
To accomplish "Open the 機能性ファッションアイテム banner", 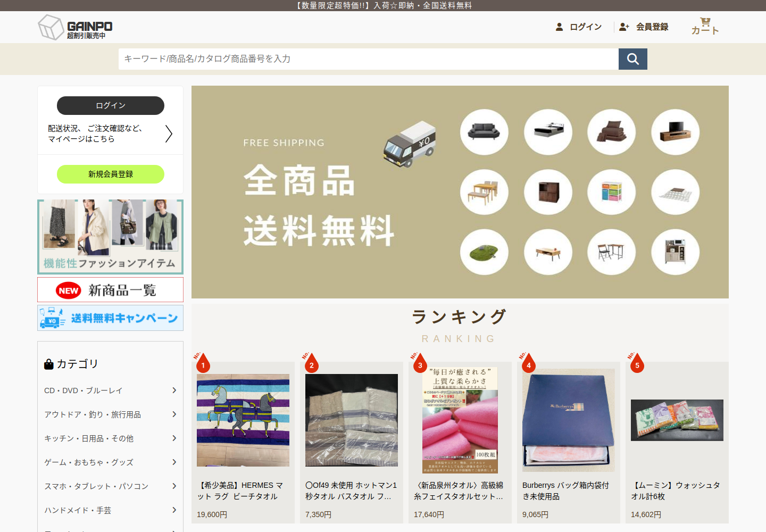I will coord(111,237).
